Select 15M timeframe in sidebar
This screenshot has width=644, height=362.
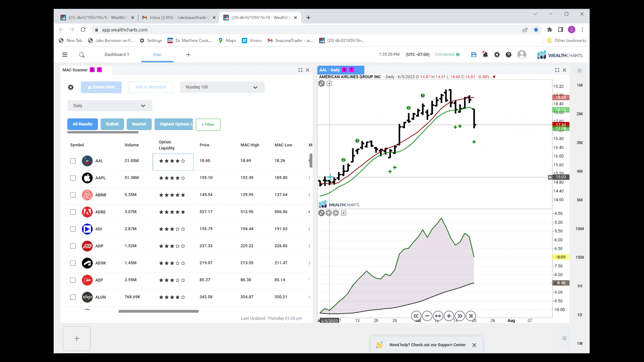pyautogui.click(x=579, y=257)
